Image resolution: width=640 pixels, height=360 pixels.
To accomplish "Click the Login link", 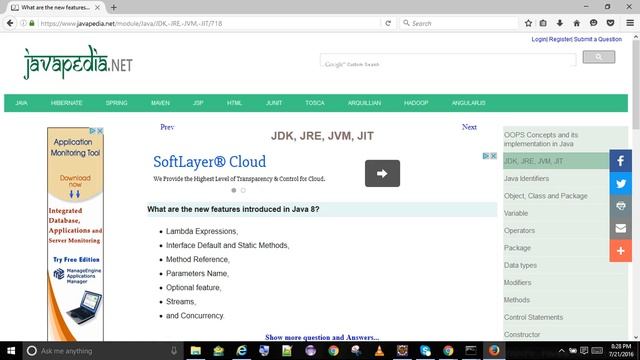I will (x=539, y=39).
